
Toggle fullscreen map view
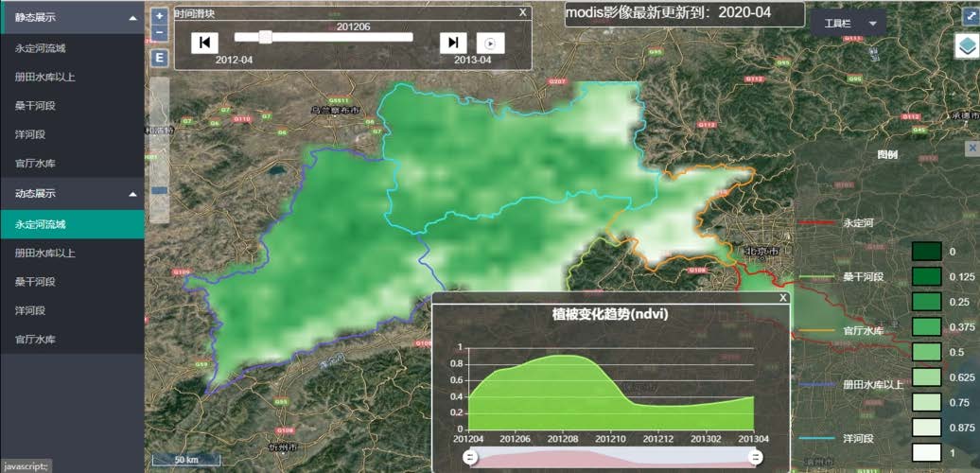(969, 15)
